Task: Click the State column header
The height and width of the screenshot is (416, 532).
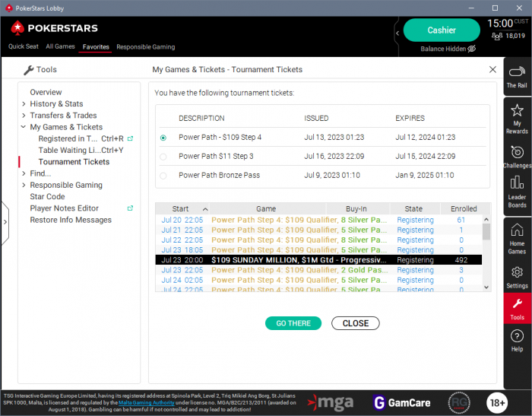Action: click(x=415, y=208)
